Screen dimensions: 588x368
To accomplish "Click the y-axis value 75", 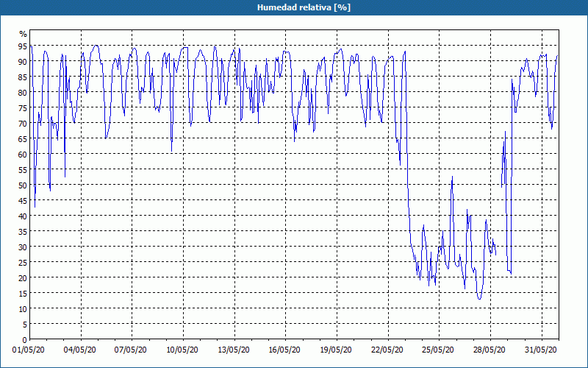I will click(x=23, y=107).
